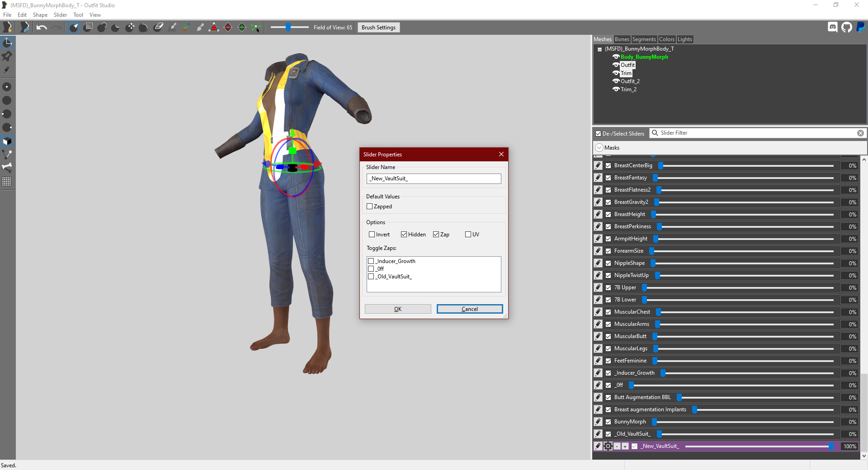The image size is (868, 470).
Task: Open the Shape menu
Action: [x=40, y=15]
